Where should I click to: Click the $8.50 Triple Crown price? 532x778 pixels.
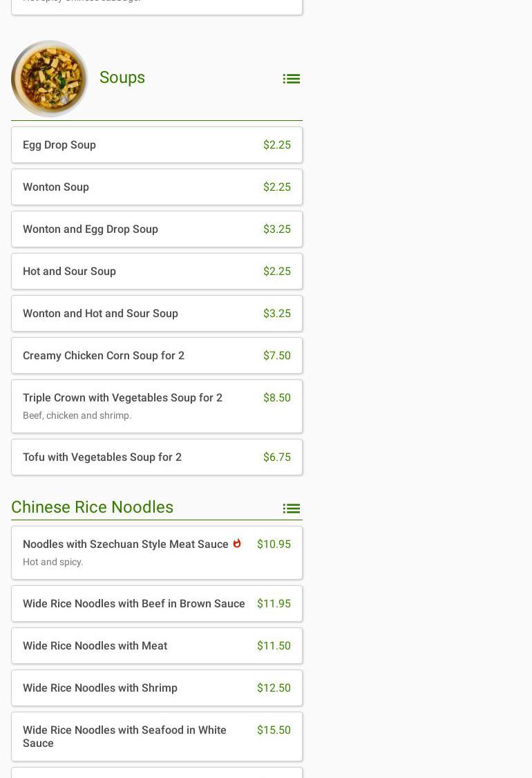pos(276,398)
